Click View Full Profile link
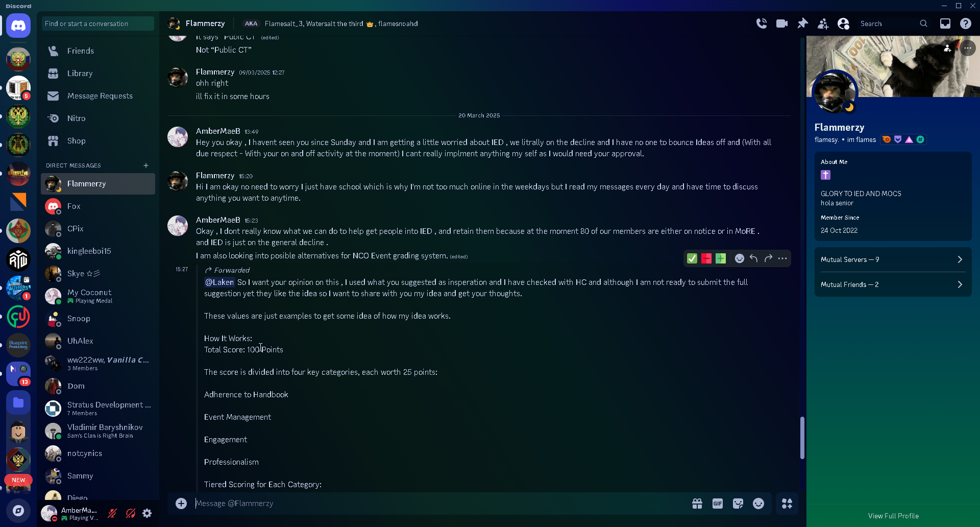 893,516
